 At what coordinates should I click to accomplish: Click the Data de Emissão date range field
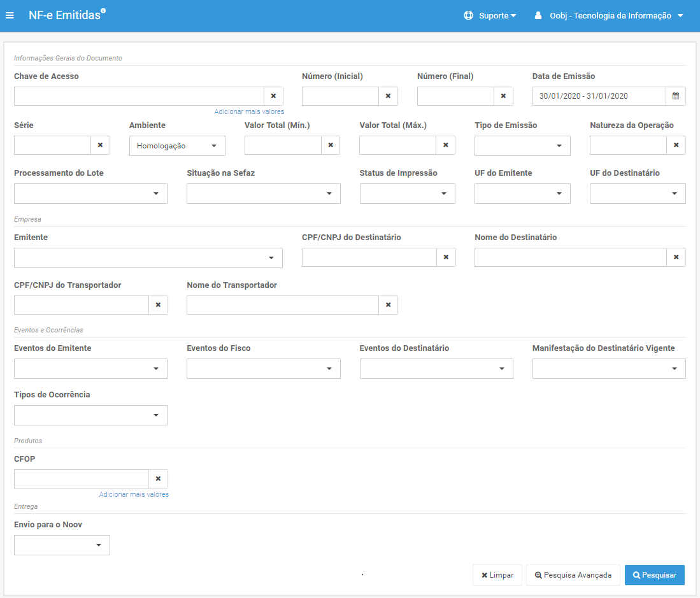pos(599,96)
